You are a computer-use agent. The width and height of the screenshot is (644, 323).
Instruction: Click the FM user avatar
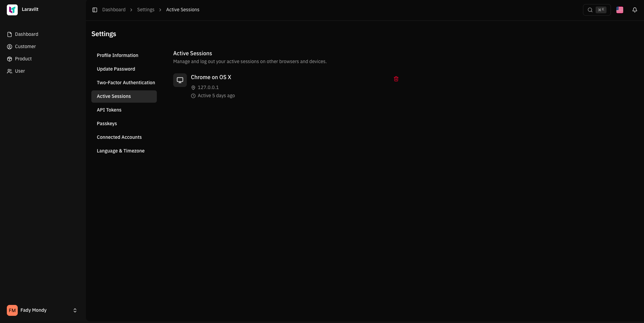pos(12,310)
